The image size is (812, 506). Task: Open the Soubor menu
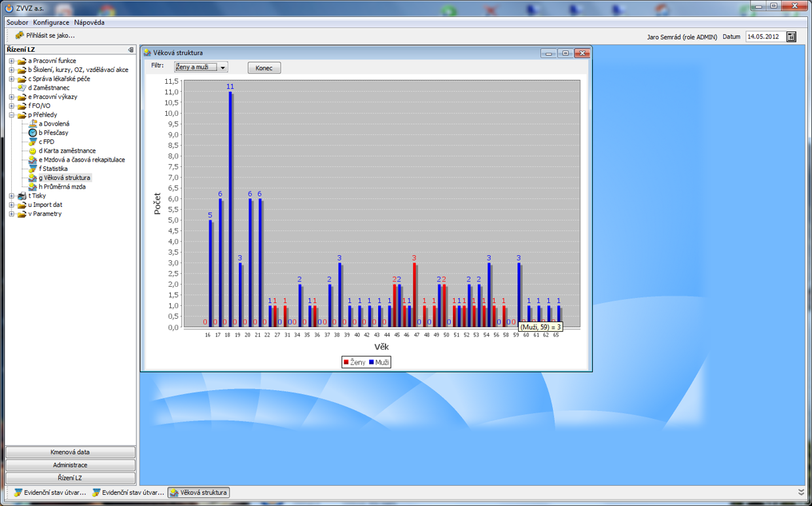(x=17, y=22)
